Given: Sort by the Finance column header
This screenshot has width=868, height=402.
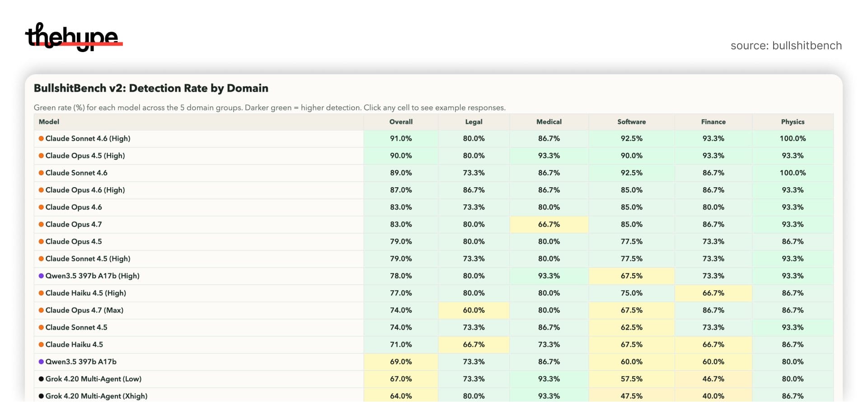Looking at the screenshot, I should click(x=713, y=122).
